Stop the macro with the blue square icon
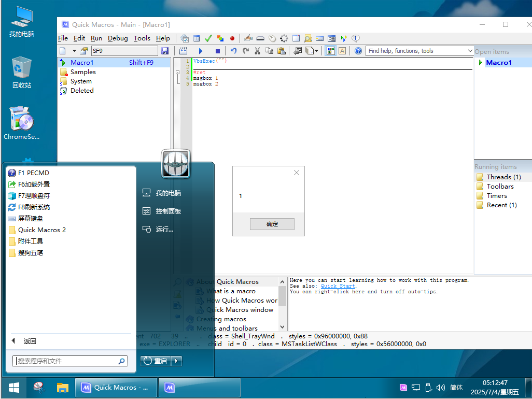532x399 pixels. pos(218,51)
